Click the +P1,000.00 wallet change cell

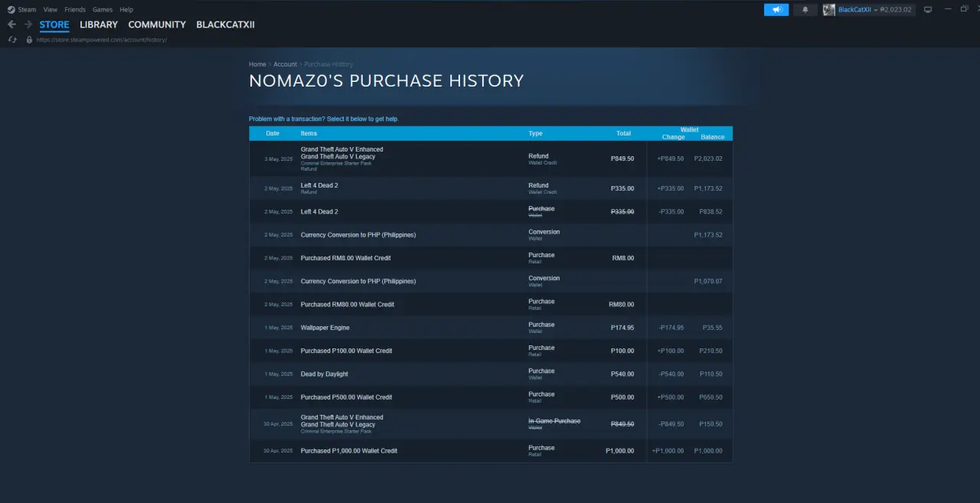pyautogui.click(x=668, y=451)
